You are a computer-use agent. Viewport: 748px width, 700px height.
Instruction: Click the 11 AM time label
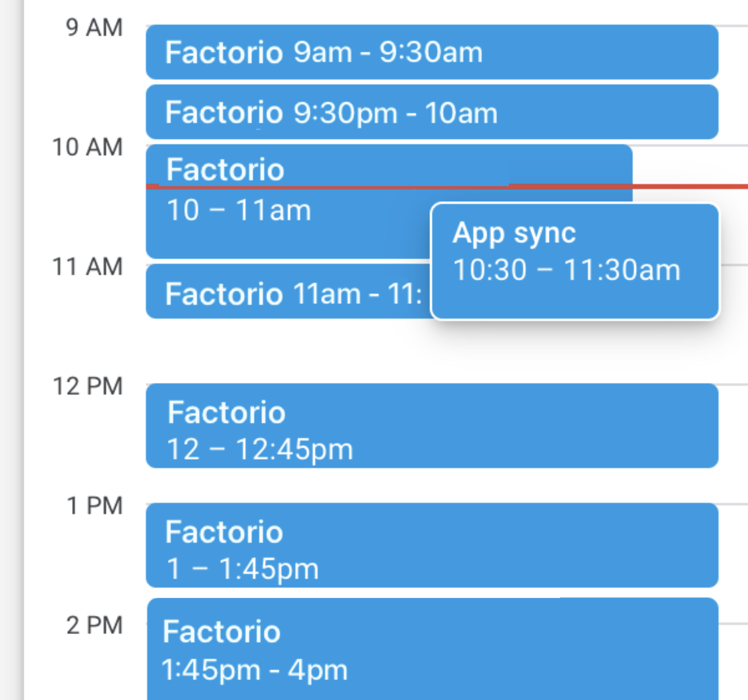[x=88, y=267]
